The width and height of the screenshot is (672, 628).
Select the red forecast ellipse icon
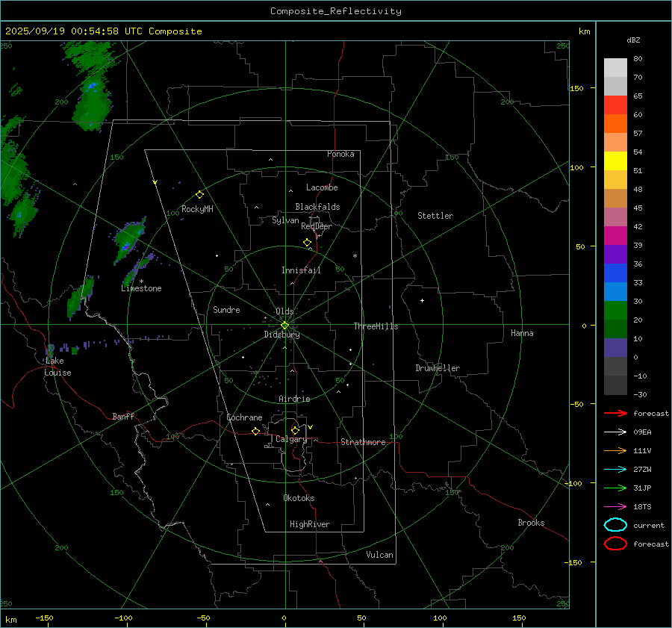(615, 544)
